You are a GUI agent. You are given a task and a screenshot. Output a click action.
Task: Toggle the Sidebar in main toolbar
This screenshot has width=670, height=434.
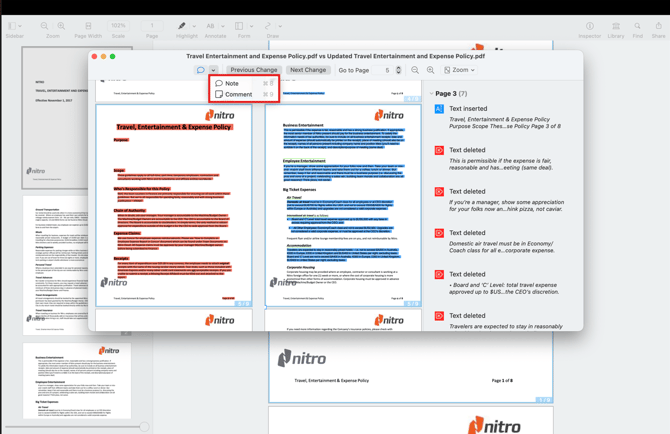(14, 28)
